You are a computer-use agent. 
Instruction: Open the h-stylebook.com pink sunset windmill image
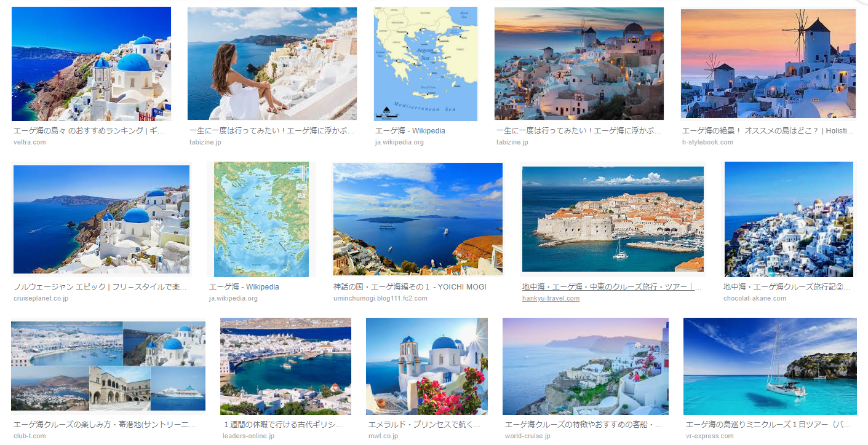coord(768,63)
